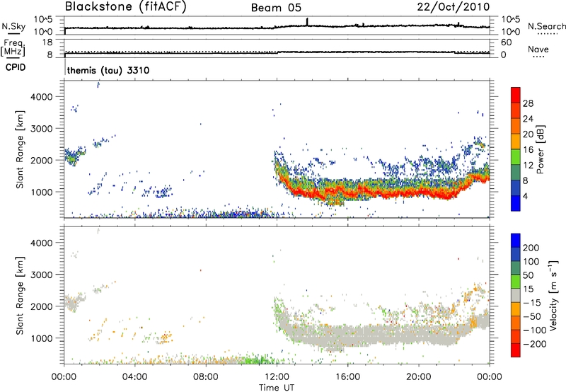Click the date '22/Oct/2010'
This screenshot has width=566, height=392.
[454, 6]
